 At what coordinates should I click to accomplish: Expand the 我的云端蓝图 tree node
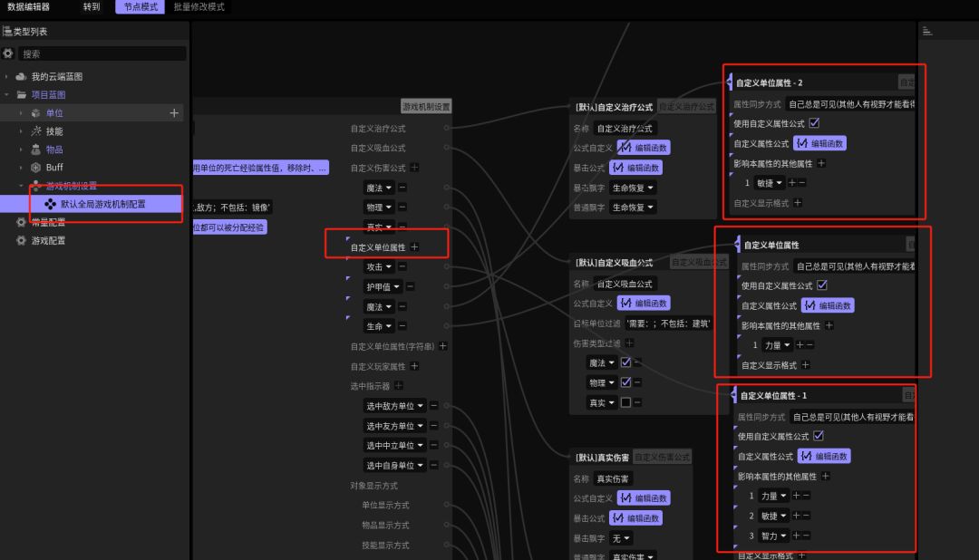(x=7, y=77)
